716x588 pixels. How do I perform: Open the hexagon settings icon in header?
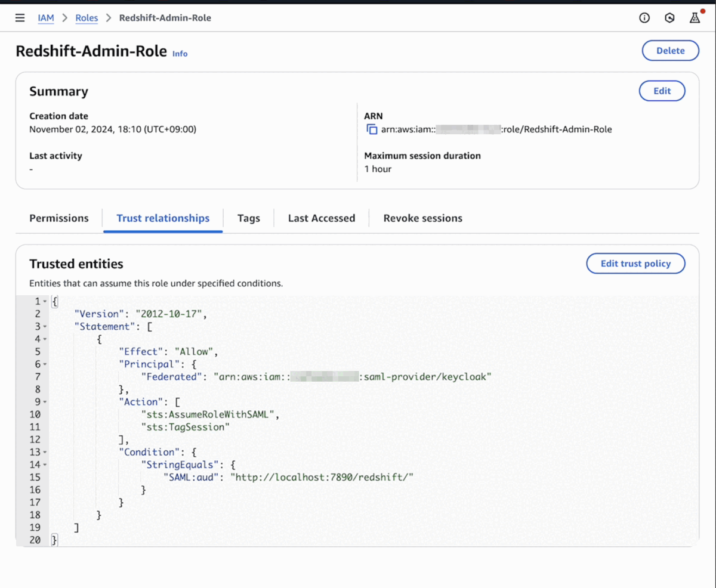click(x=669, y=18)
